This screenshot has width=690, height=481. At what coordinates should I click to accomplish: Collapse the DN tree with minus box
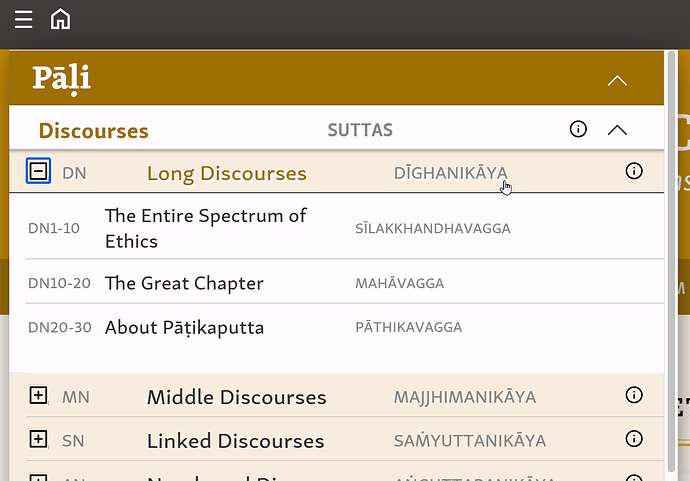[x=38, y=171]
